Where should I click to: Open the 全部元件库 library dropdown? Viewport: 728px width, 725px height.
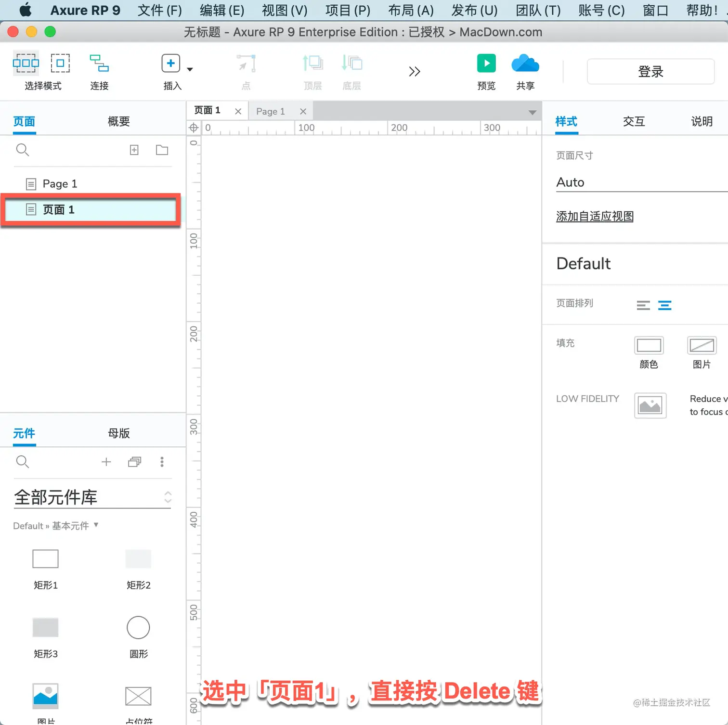92,497
